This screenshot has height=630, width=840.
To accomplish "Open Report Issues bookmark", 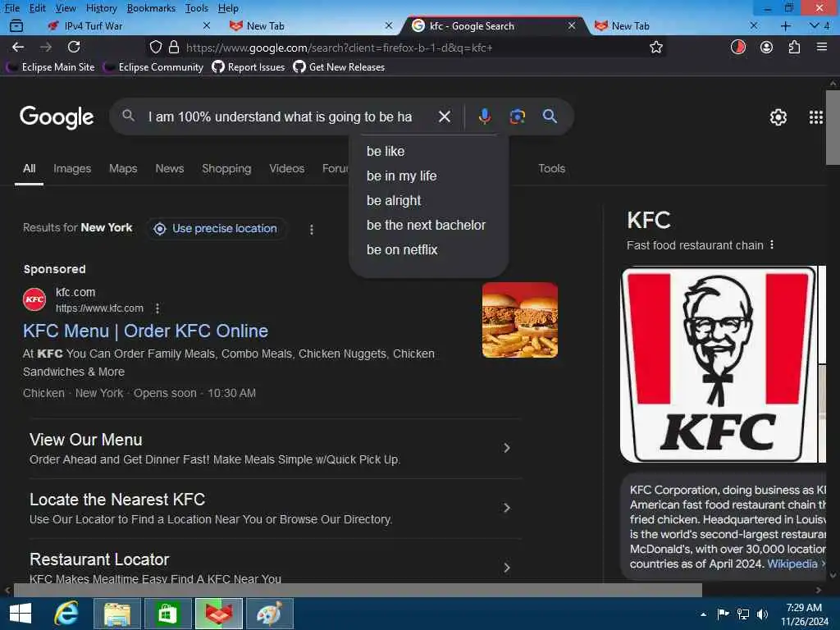I will click(x=249, y=67).
